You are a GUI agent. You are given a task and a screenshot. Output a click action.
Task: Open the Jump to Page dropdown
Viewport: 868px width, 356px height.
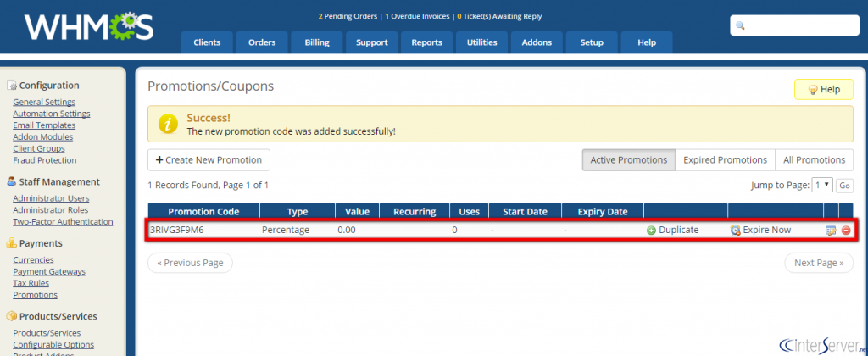822,186
